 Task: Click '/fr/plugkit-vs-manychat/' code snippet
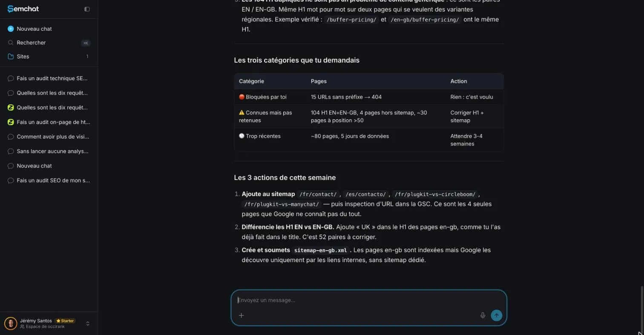pos(282,204)
